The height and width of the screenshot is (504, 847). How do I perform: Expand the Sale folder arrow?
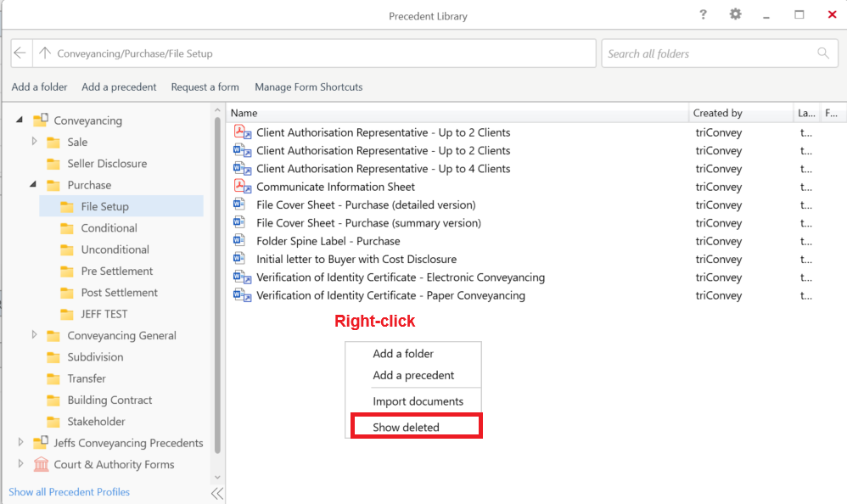[34, 142]
